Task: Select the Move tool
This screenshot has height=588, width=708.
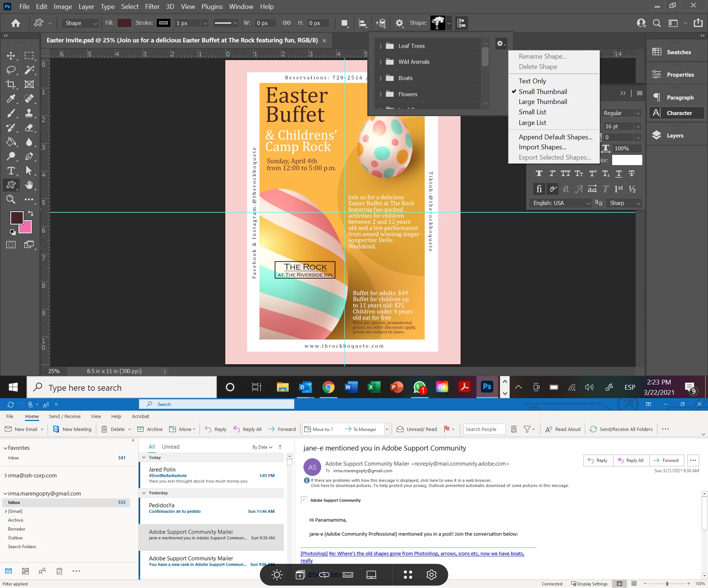Action: (11, 56)
